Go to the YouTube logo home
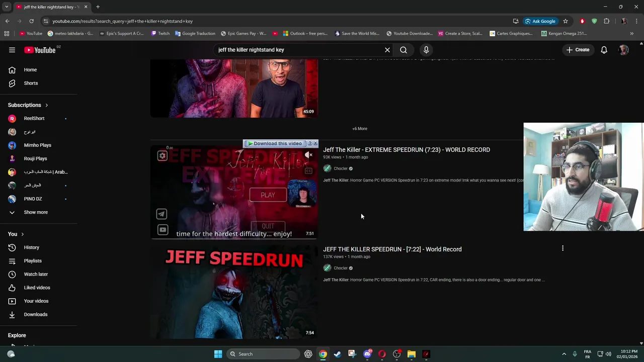This screenshot has width=644, height=362. click(40, 50)
